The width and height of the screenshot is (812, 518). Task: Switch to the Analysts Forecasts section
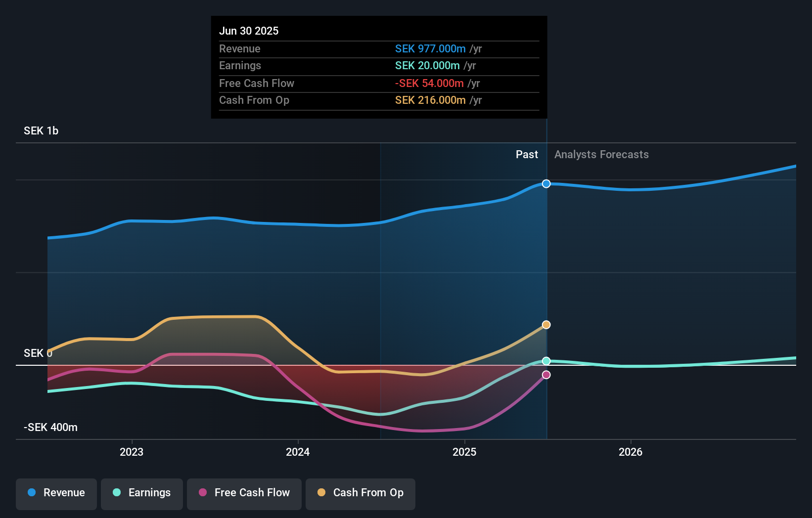[x=601, y=154]
